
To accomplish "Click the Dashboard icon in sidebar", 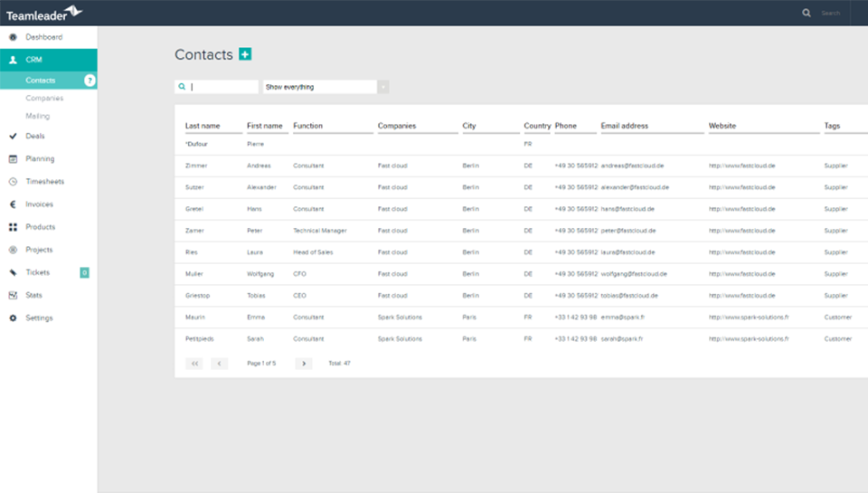I will pos(13,37).
